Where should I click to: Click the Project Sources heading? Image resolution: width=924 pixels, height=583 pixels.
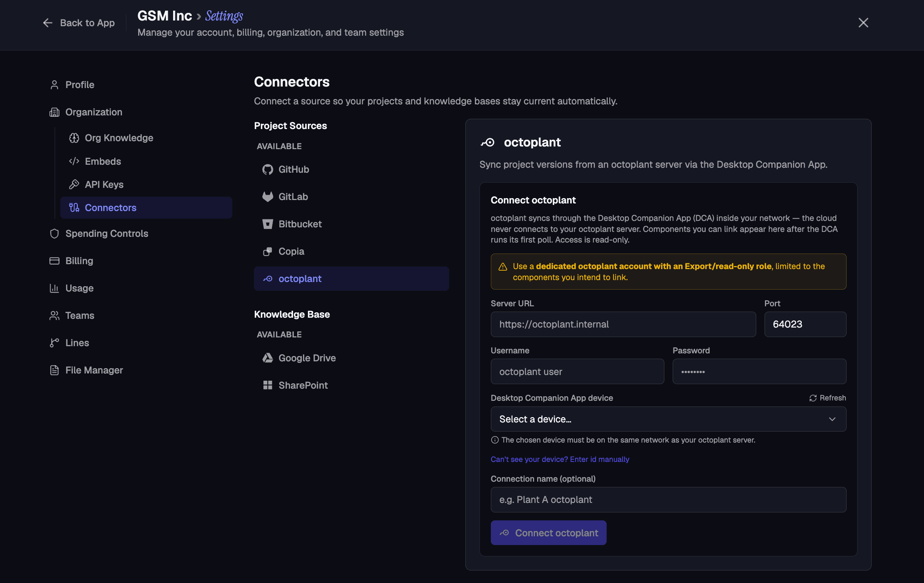[290, 126]
